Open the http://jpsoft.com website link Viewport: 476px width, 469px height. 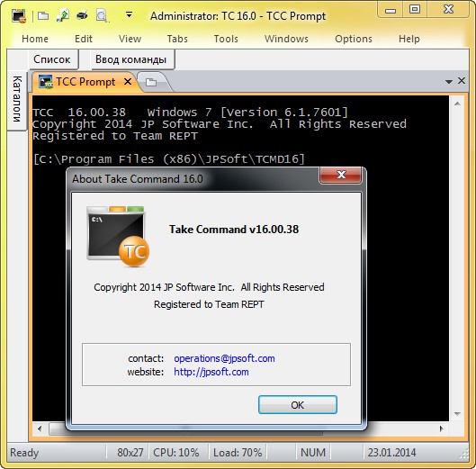click(211, 372)
